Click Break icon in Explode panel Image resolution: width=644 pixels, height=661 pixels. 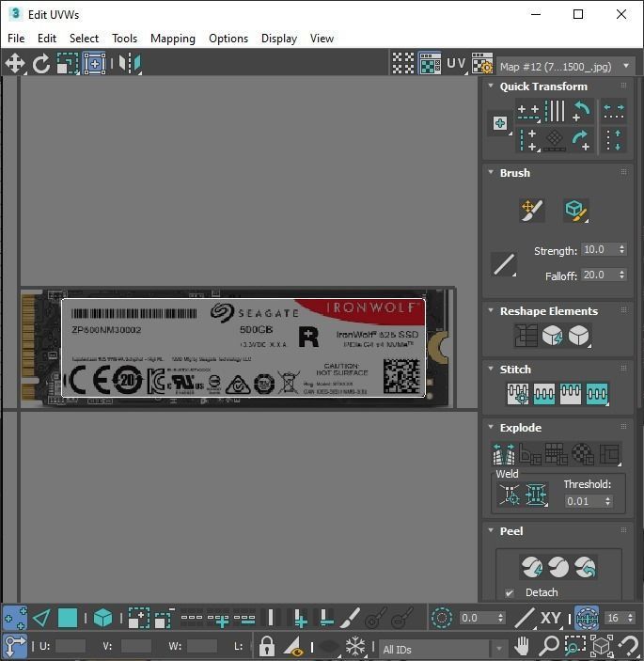(x=504, y=454)
